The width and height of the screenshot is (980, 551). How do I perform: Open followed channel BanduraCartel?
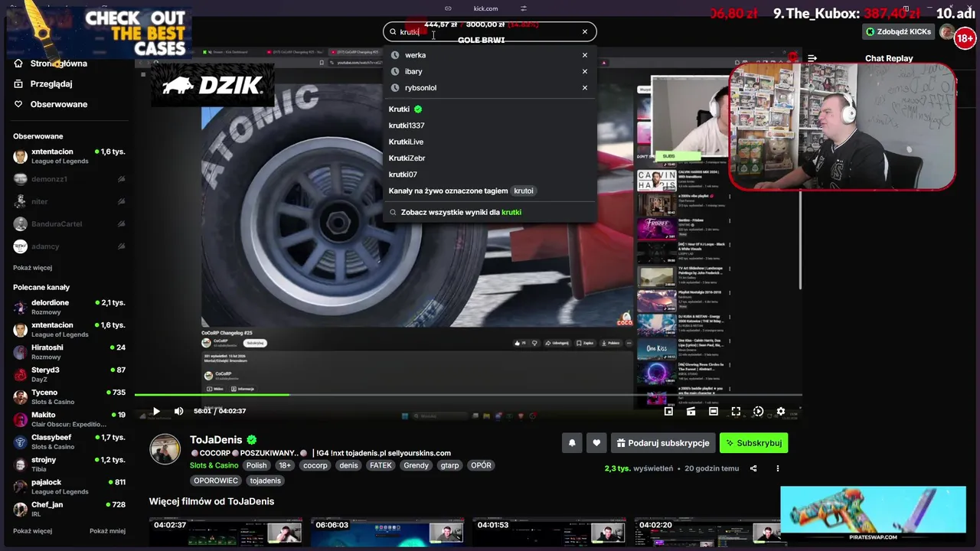tap(69, 224)
